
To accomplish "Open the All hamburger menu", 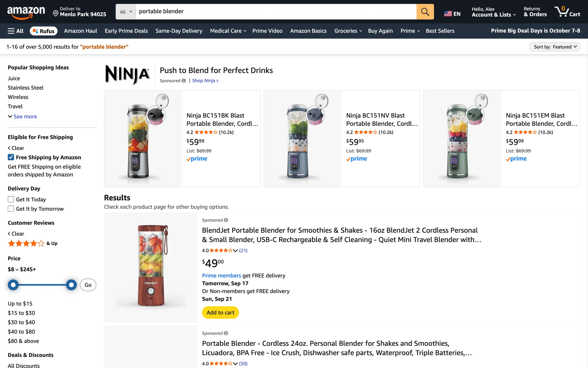I will [16, 31].
